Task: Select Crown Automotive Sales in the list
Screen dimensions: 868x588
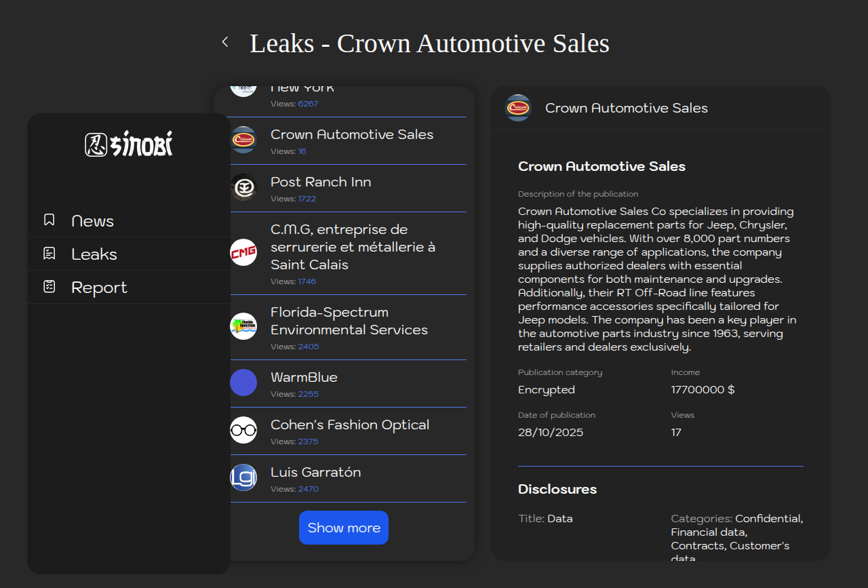Action: tap(352, 135)
